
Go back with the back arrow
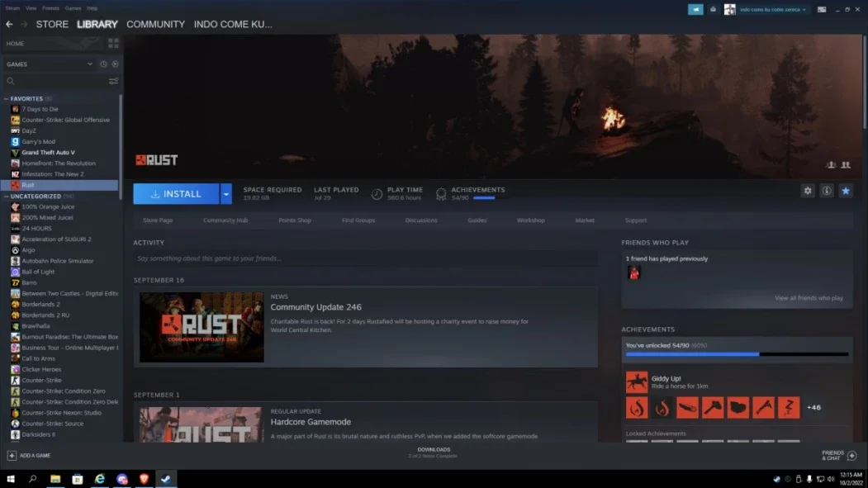click(x=9, y=24)
